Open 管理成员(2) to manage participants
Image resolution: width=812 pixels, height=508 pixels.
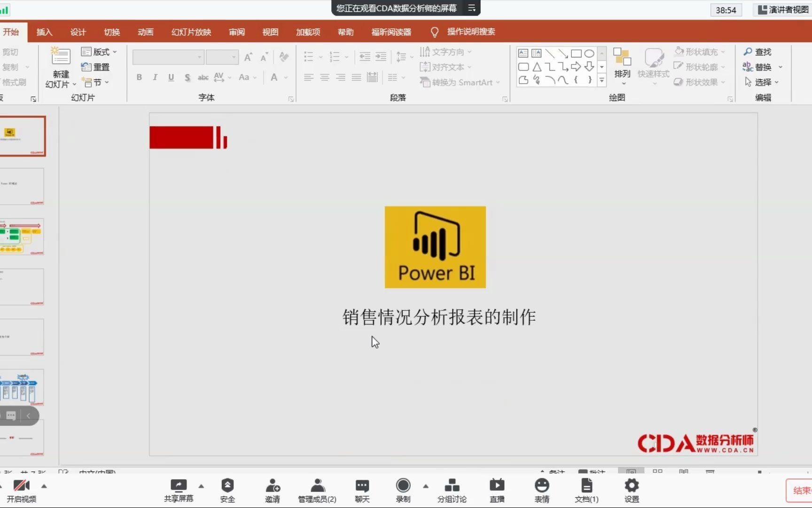317,490
